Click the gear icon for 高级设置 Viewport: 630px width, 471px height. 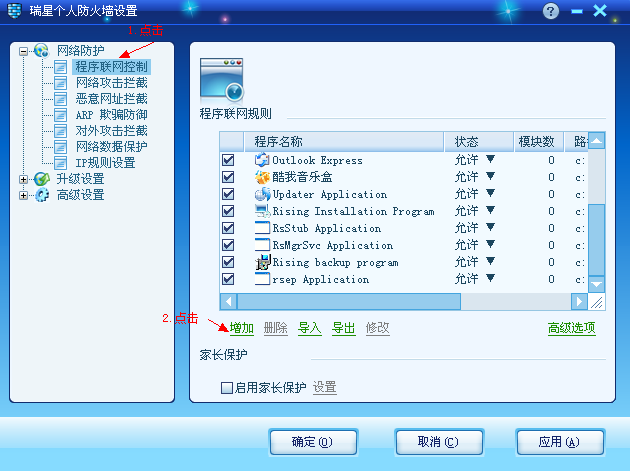coord(42,195)
